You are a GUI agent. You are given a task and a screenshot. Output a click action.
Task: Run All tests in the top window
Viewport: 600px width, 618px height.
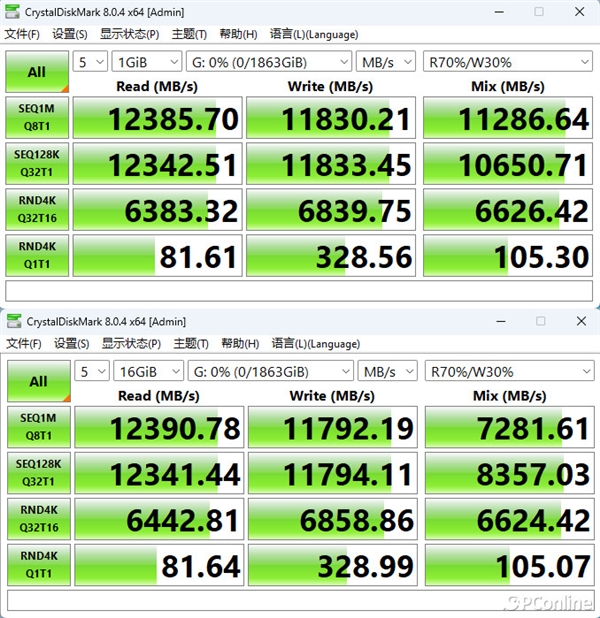coord(37,72)
